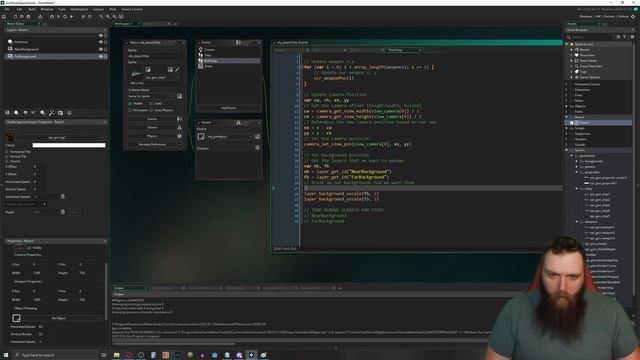Select the Output tab in bottom panel

pyautogui.click(x=119, y=288)
